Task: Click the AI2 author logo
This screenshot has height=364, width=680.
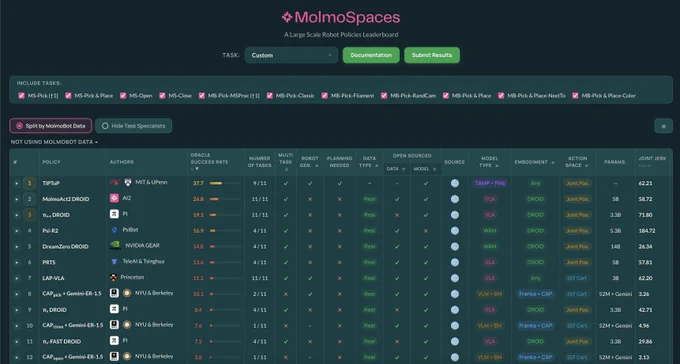Action: 114,198
